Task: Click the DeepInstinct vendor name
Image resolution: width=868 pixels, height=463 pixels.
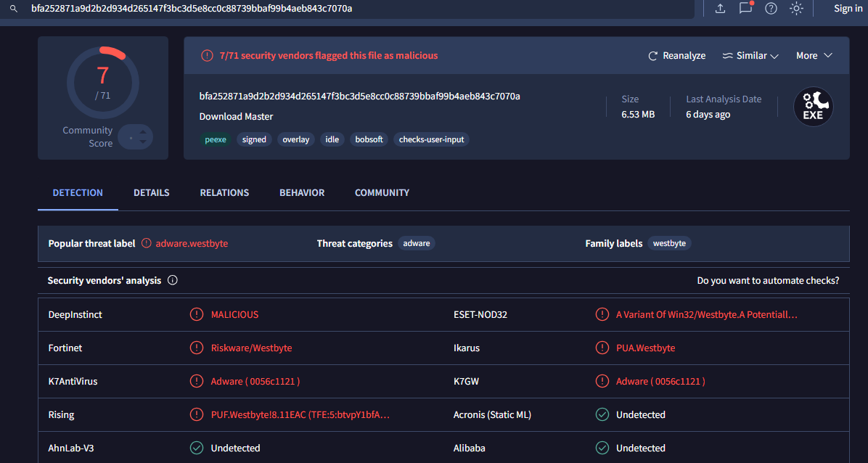Action: pos(75,314)
